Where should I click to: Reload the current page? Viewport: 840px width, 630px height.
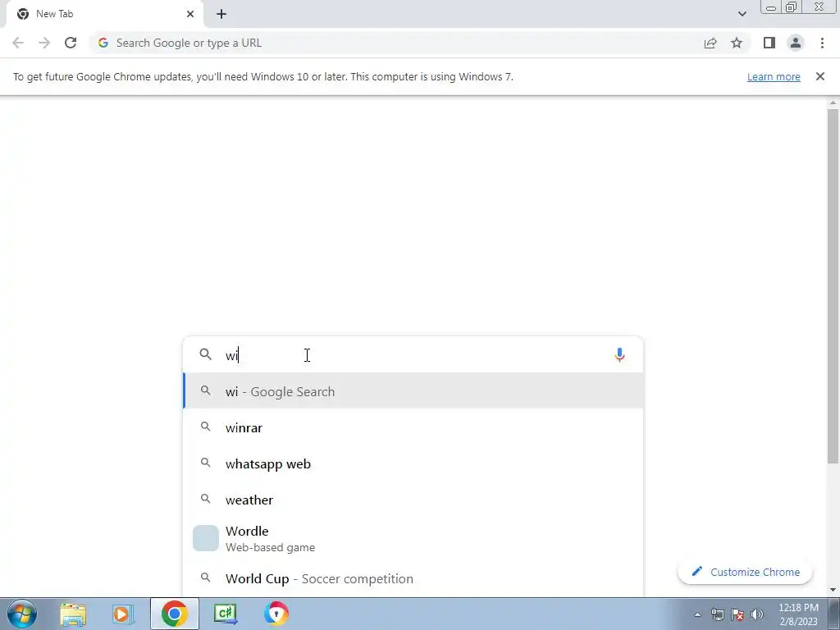71,43
